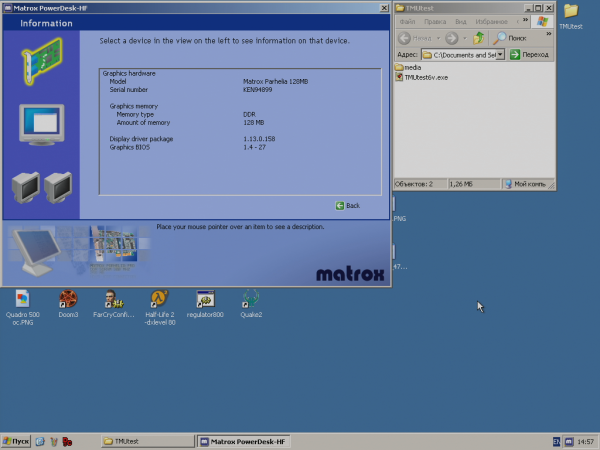Viewport: 600px width, 450px height.
Task: Open the Назад history dropdown arrow
Action: point(439,38)
